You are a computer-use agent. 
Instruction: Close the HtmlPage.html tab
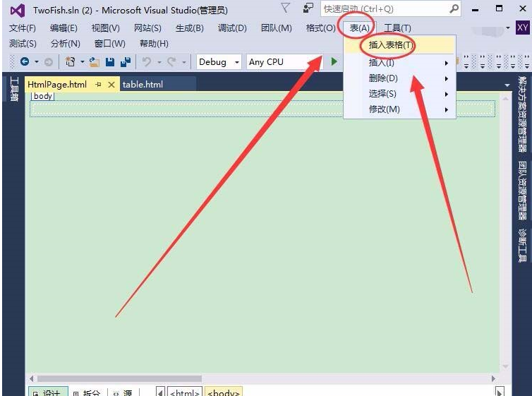point(111,85)
